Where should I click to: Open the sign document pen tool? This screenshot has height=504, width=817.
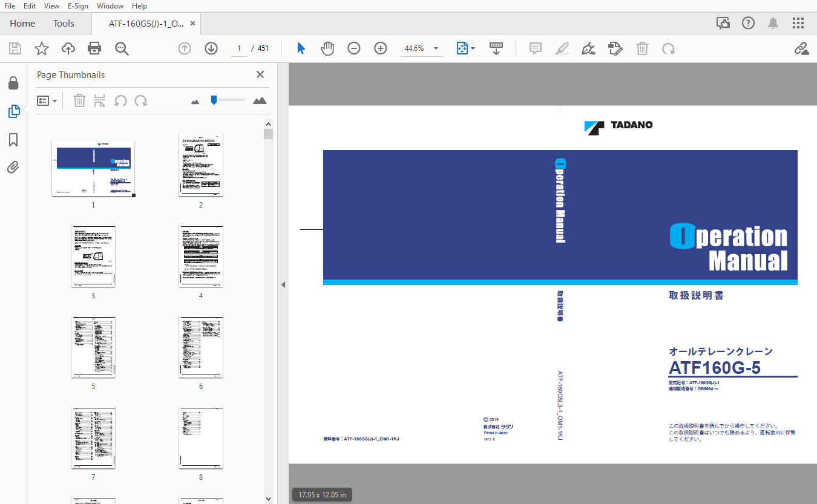click(588, 48)
